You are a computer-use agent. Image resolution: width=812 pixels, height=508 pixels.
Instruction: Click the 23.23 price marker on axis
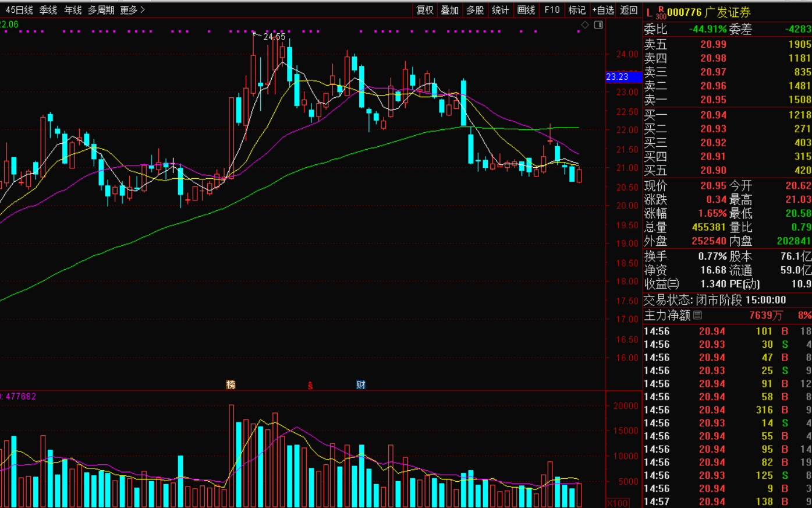point(623,77)
